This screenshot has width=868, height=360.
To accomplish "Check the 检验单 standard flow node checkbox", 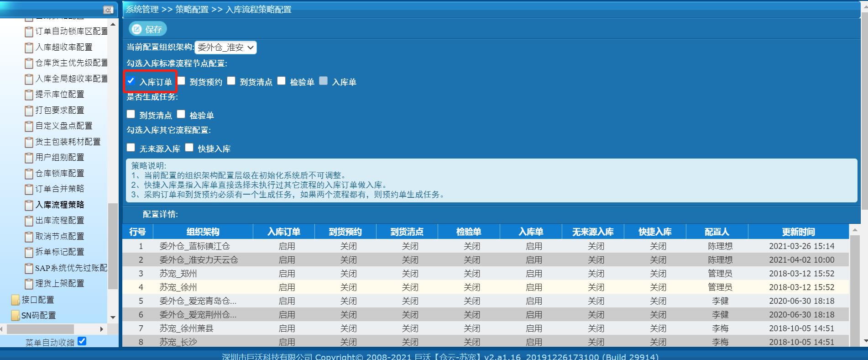I will 282,81.
